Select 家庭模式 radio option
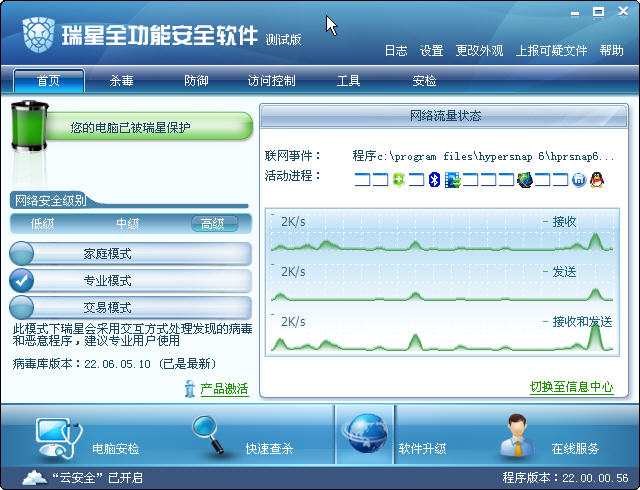 pyautogui.click(x=21, y=254)
